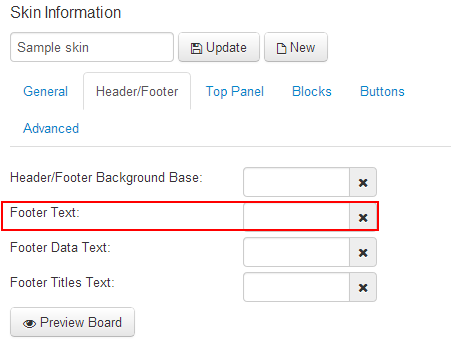Clear the Footer Text color value
The height and width of the screenshot is (363, 451).
coord(363,217)
